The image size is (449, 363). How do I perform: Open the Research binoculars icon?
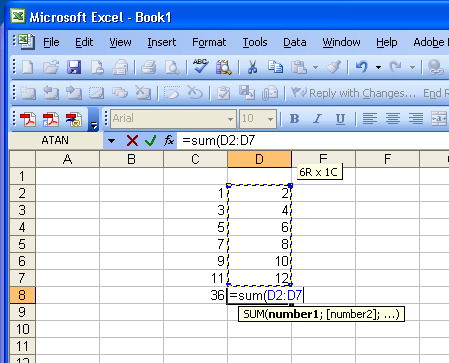point(224,67)
